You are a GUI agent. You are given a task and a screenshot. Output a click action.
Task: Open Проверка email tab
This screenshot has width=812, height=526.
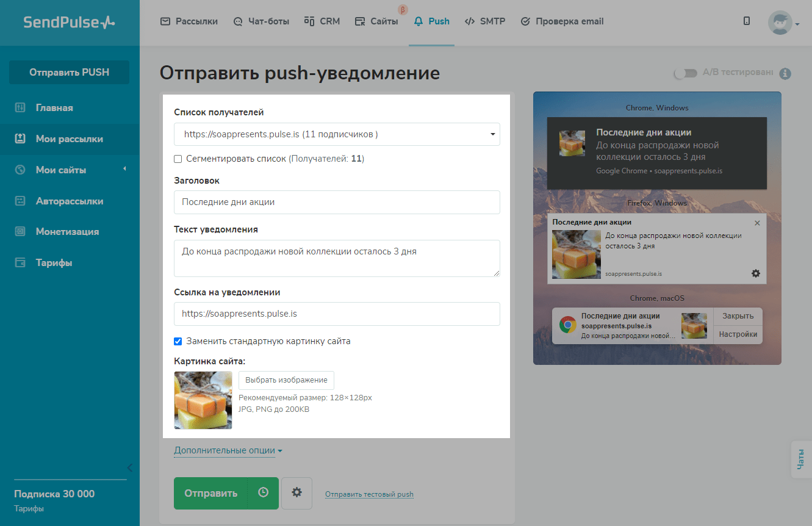pos(562,21)
